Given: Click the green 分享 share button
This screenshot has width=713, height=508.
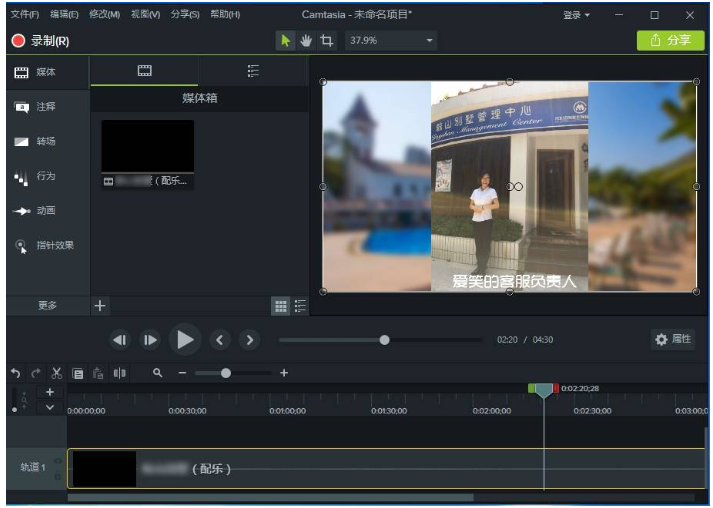Looking at the screenshot, I should (670, 41).
